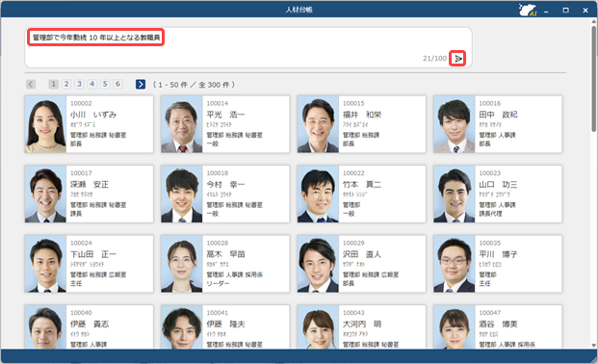Screen dimensions: 598x364
Task: Click employee number 100022
Action: click(x=353, y=173)
